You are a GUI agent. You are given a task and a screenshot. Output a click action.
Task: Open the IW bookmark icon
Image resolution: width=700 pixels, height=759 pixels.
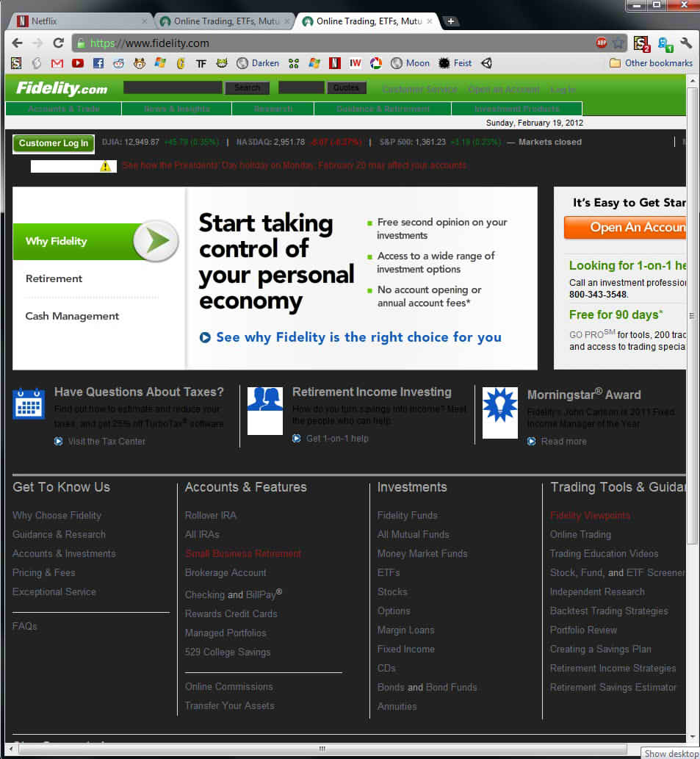355,63
